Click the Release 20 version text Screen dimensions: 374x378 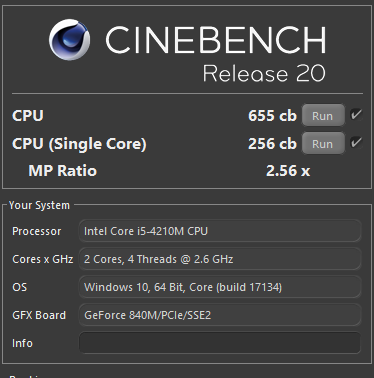(x=264, y=73)
